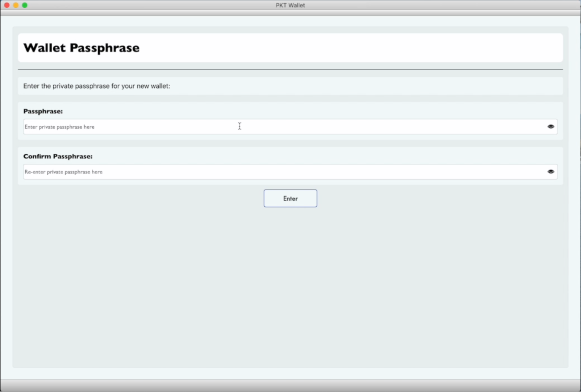Screen dimensions: 581x392
Task: Click the Confirm Passphrase label
Action: tap(58, 156)
